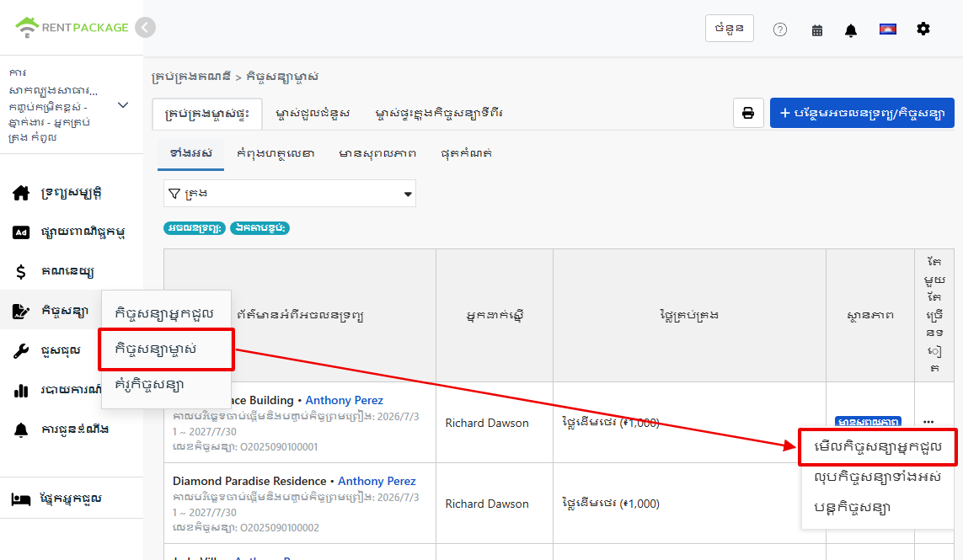The image size is (963, 560).
Task: Collapse sidebar with the round chevron button
Action: 145,28
